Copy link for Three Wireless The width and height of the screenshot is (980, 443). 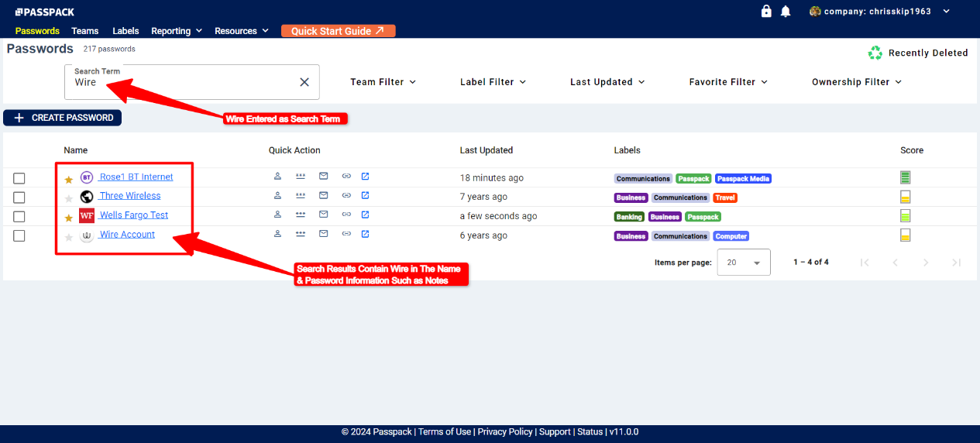click(x=346, y=196)
